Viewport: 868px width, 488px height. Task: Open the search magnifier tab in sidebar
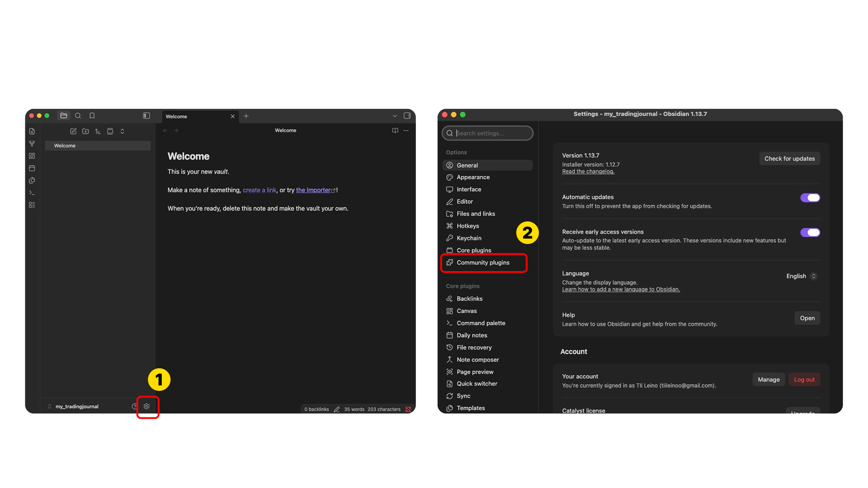pos(78,116)
